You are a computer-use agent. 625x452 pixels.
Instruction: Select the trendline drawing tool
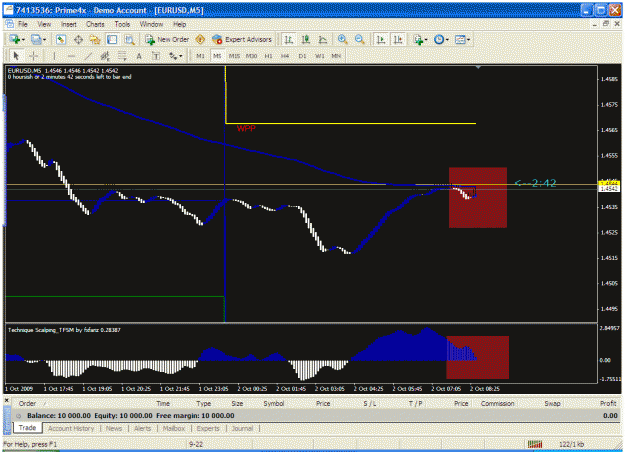tap(88, 56)
